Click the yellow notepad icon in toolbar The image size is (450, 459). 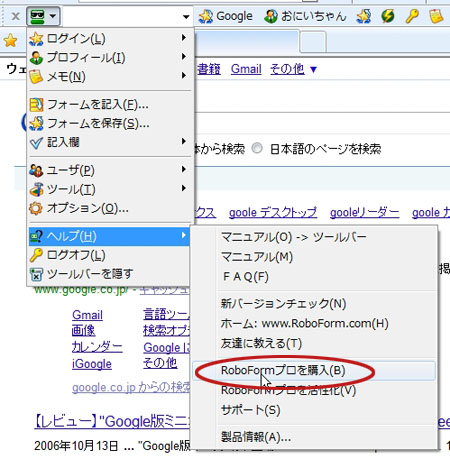tap(436, 16)
